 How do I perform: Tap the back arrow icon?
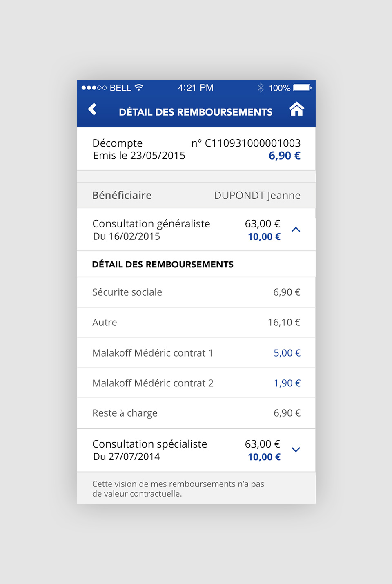(x=92, y=109)
